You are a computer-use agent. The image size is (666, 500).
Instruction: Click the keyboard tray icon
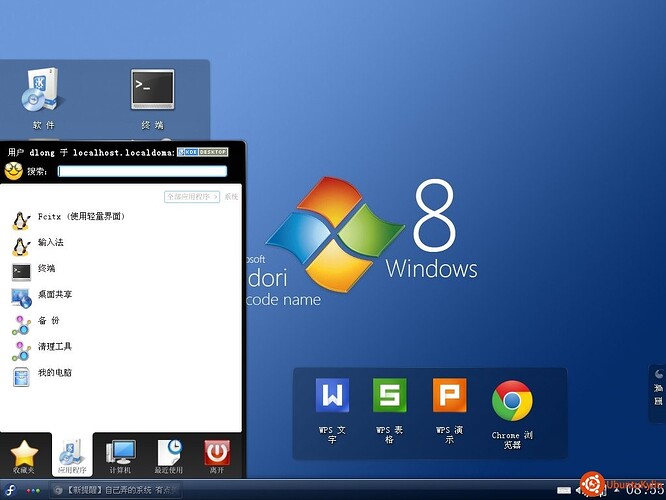click(564, 491)
